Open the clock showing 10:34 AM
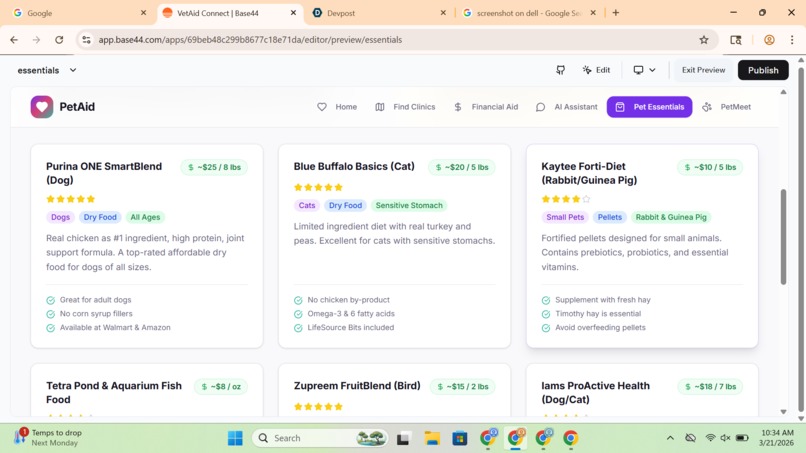 click(x=777, y=438)
